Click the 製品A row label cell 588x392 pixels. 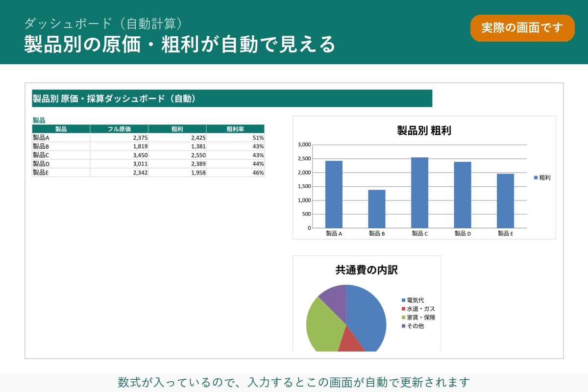(x=61, y=138)
